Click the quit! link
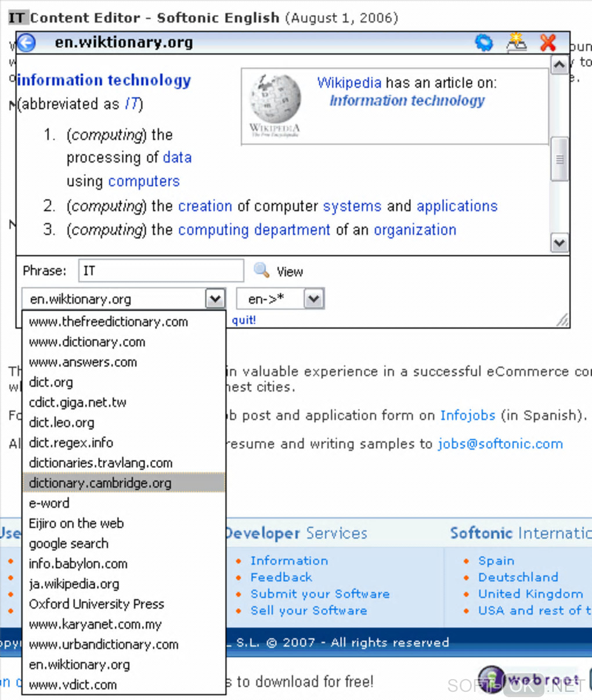Image resolution: width=592 pixels, height=700 pixels. tap(244, 320)
